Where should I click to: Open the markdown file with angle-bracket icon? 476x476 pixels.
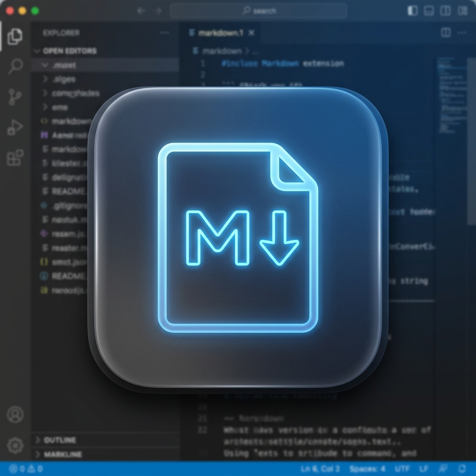click(65, 121)
